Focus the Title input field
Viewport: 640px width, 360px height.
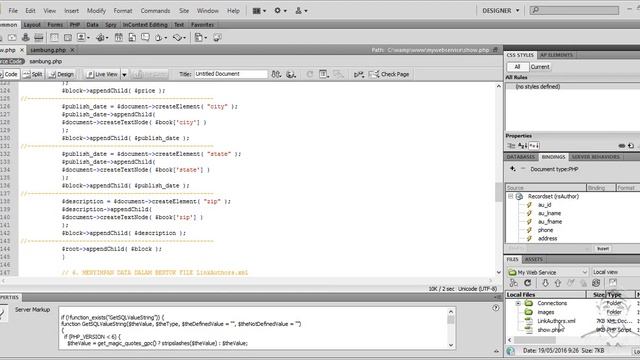click(231, 74)
